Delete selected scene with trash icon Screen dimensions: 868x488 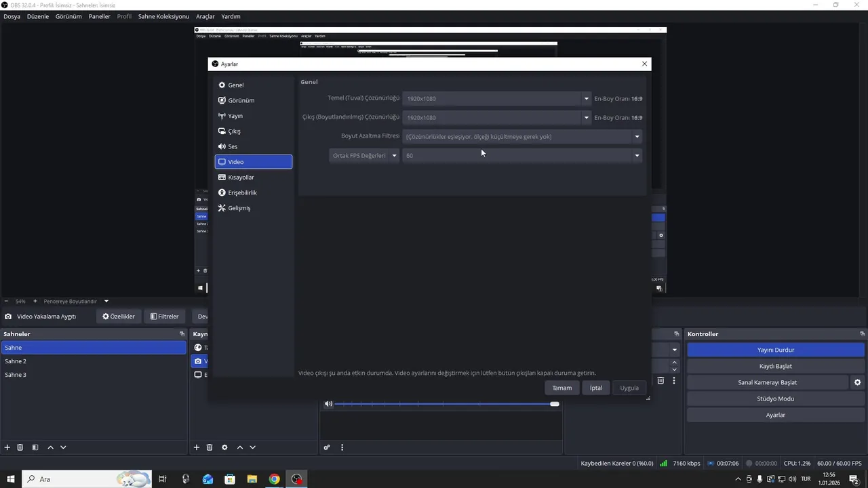(x=20, y=447)
